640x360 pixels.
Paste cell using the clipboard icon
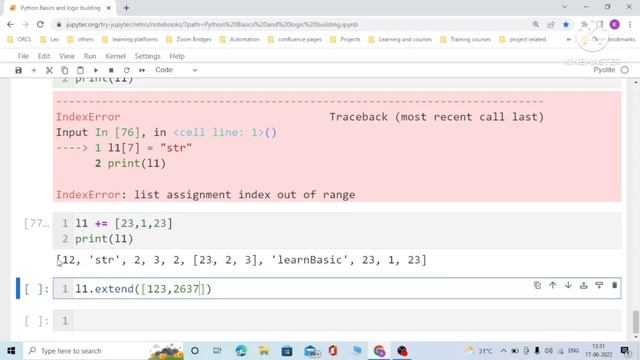coord(80,70)
